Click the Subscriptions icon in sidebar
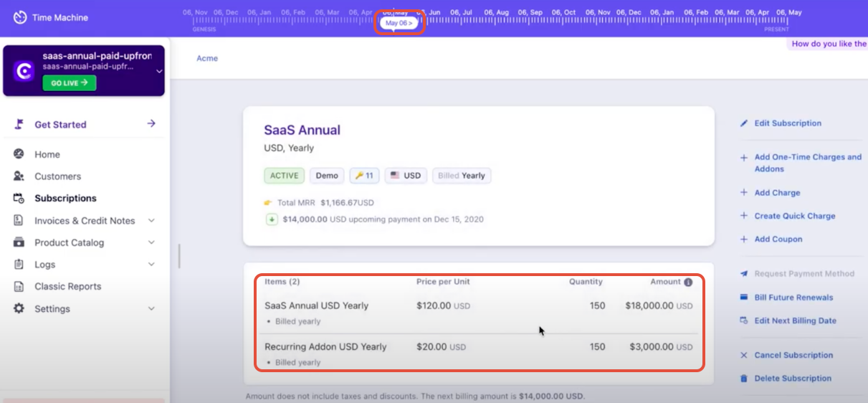Image resolution: width=868 pixels, height=403 pixels. pos(19,199)
